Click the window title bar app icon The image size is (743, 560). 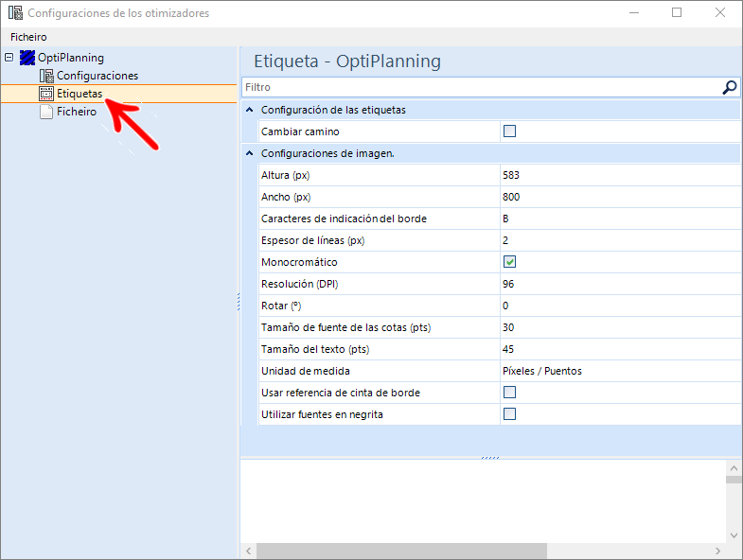point(15,13)
